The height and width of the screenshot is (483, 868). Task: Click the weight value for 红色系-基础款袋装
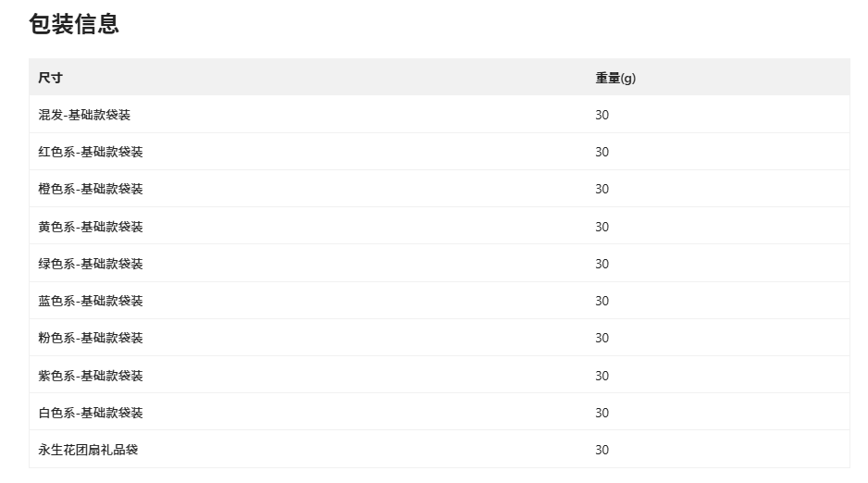pos(602,152)
